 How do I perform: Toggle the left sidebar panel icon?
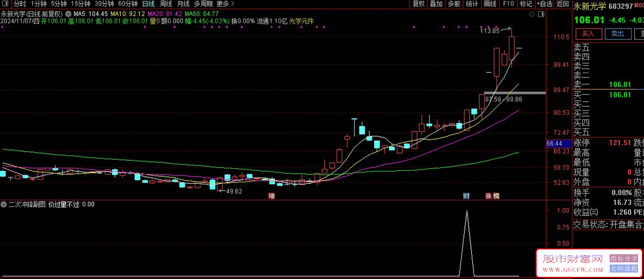tap(5, 4)
